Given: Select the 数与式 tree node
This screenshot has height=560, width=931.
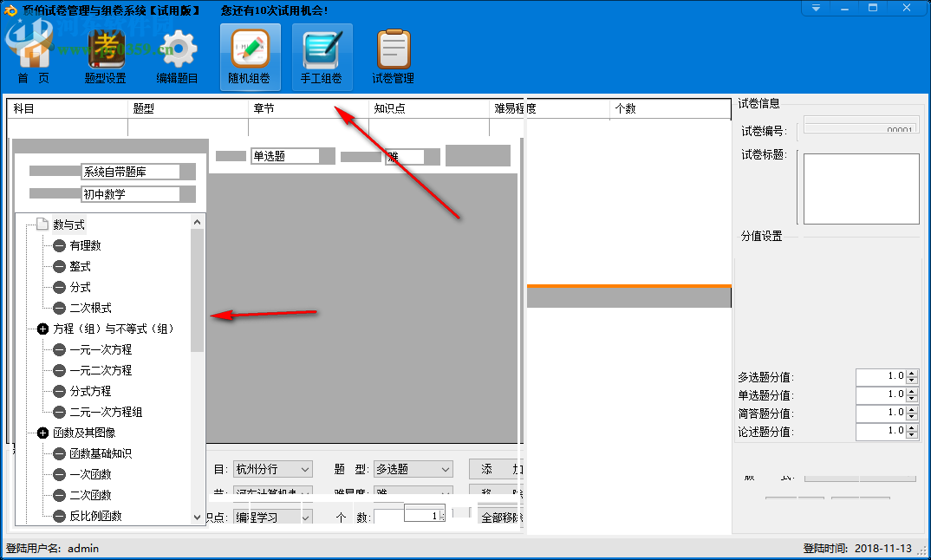Looking at the screenshot, I should click(68, 225).
